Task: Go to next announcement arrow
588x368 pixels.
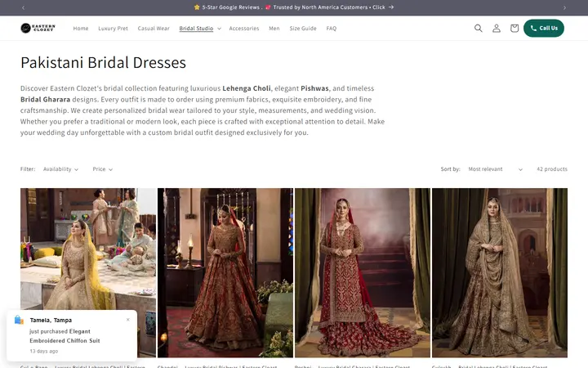Action: click(x=564, y=7)
